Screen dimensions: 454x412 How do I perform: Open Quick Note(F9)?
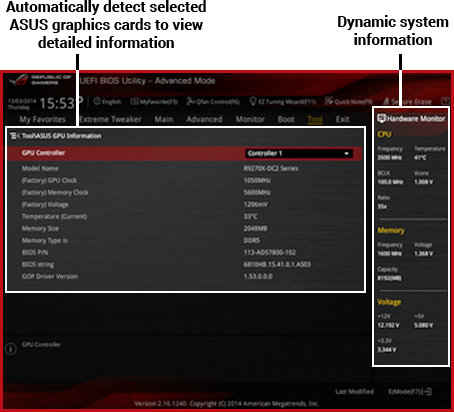click(x=349, y=101)
